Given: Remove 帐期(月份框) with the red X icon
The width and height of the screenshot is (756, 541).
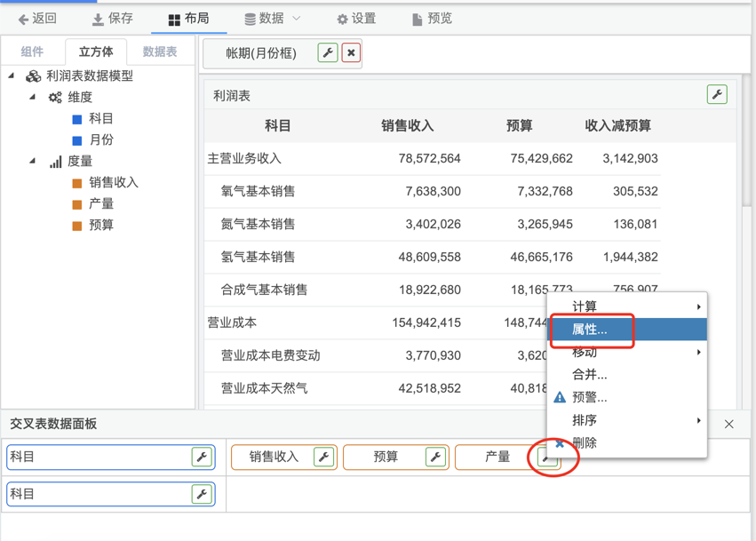Looking at the screenshot, I should [352, 53].
